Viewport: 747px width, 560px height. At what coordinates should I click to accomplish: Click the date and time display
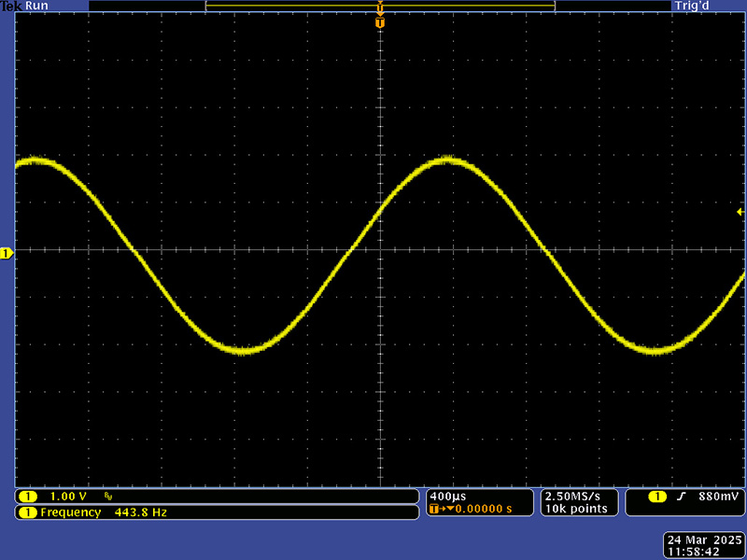pos(702,546)
